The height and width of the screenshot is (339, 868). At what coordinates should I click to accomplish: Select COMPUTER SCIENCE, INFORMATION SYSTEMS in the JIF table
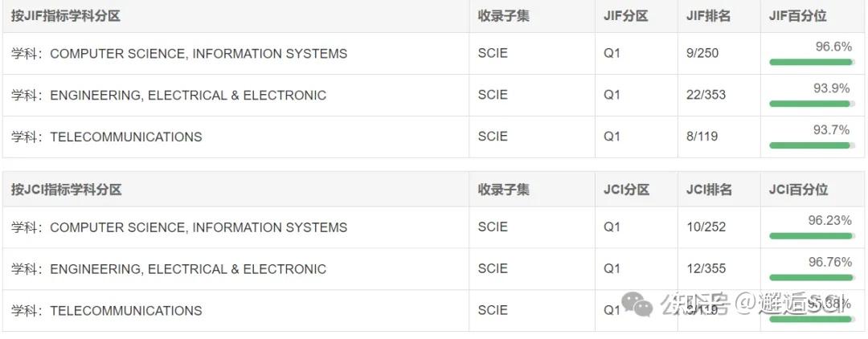click(x=198, y=54)
